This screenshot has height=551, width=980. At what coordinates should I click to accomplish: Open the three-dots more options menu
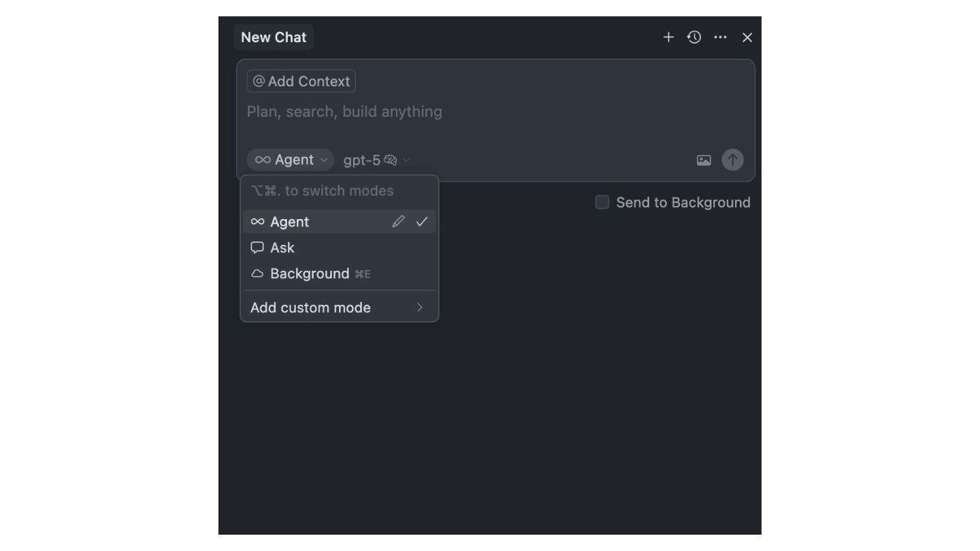coord(721,37)
